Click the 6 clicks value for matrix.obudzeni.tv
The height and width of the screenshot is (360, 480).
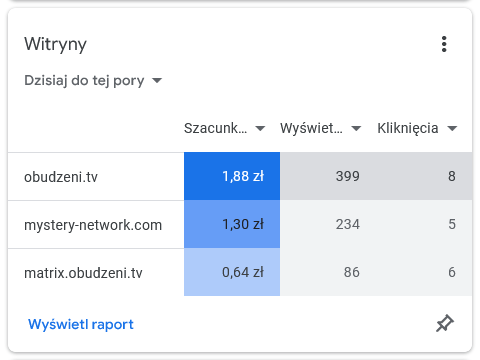click(452, 272)
